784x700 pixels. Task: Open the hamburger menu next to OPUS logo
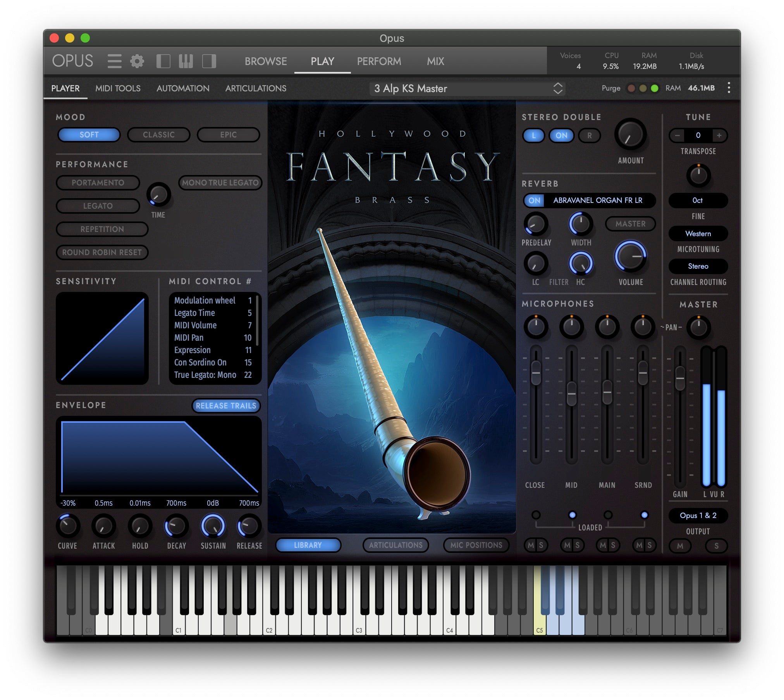coord(114,61)
